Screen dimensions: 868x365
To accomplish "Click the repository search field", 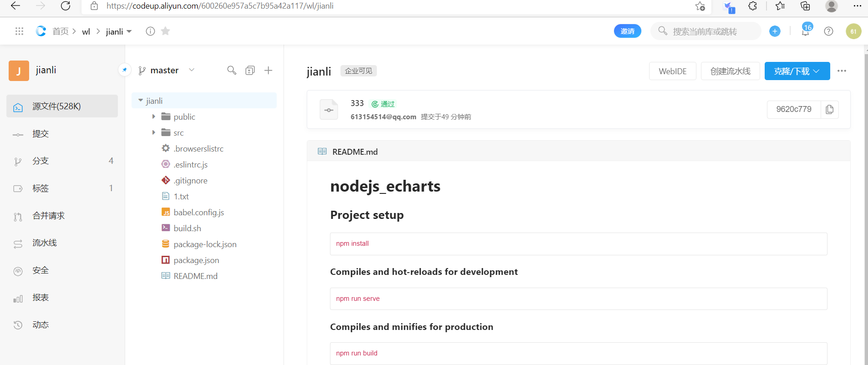I will [x=710, y=31].
